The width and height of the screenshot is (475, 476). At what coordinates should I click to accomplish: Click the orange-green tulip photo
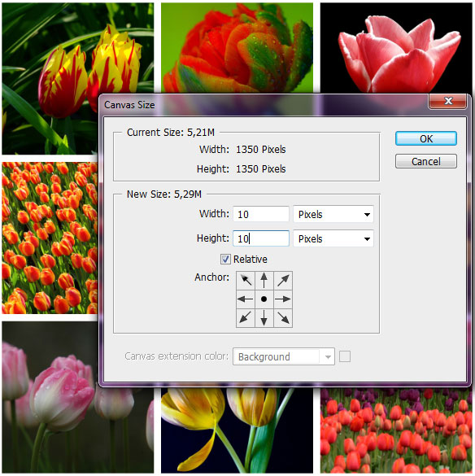pyautogui.click(x=237, y=47)
